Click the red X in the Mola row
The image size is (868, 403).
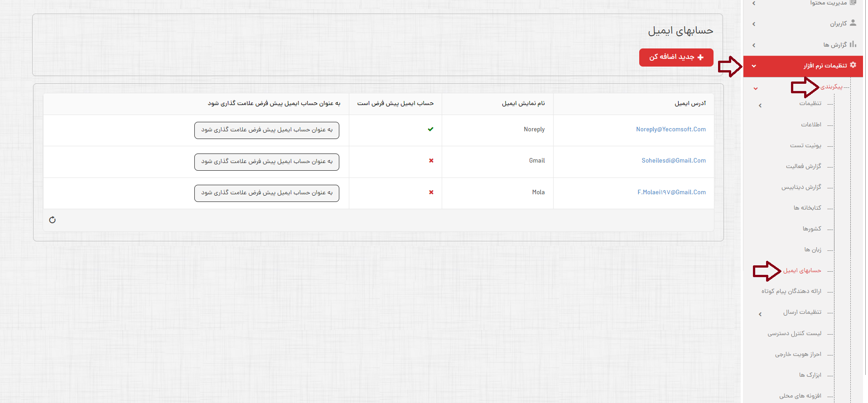click(431, 192)
